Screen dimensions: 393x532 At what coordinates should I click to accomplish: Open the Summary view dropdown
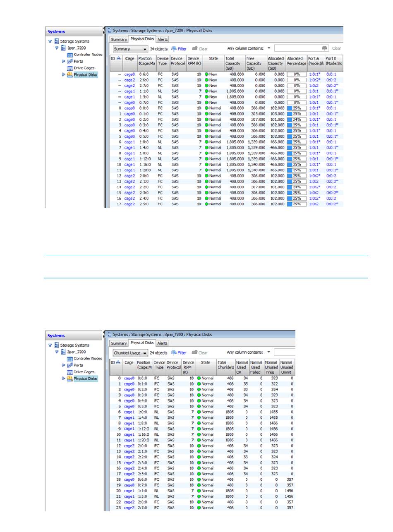click(x=130, y=49)
